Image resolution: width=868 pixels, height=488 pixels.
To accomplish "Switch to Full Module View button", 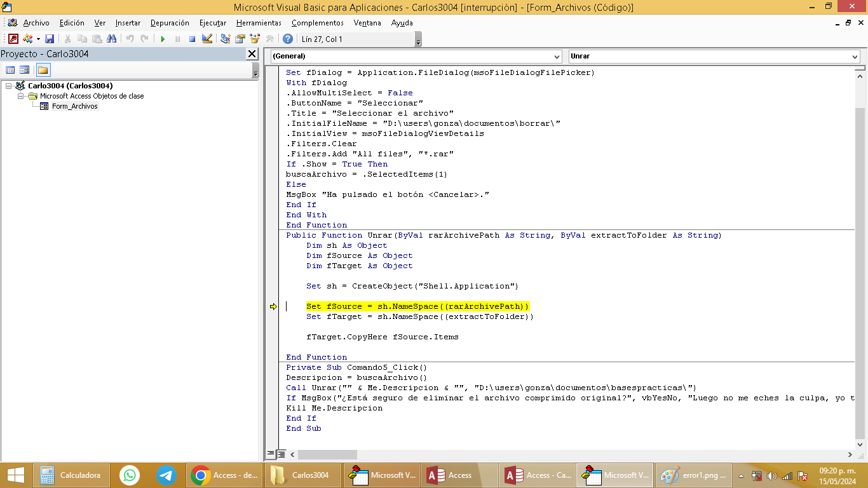I will 281,454.
